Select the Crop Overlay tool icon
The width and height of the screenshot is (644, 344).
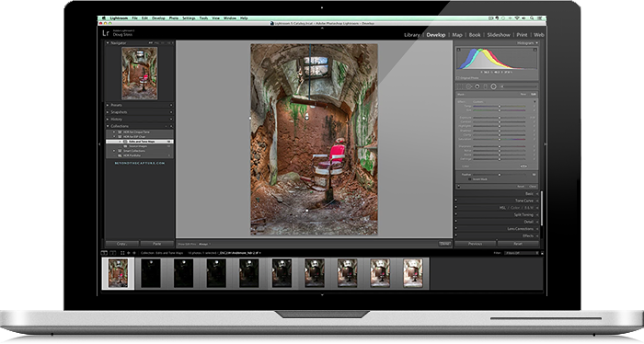[460, 86]
